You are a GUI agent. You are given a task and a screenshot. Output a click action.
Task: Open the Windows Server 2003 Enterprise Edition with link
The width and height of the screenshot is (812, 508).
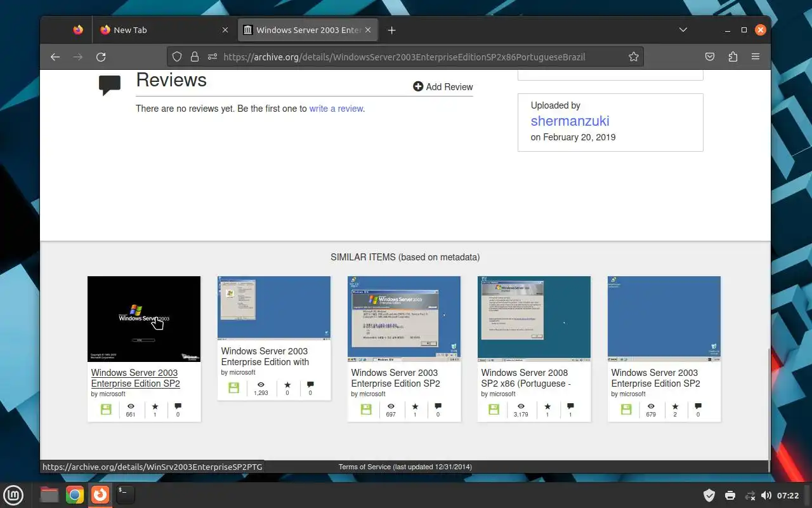(265, 356)
